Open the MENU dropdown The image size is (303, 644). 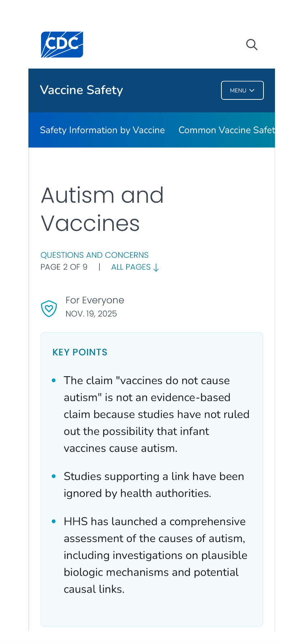(242, 90)
